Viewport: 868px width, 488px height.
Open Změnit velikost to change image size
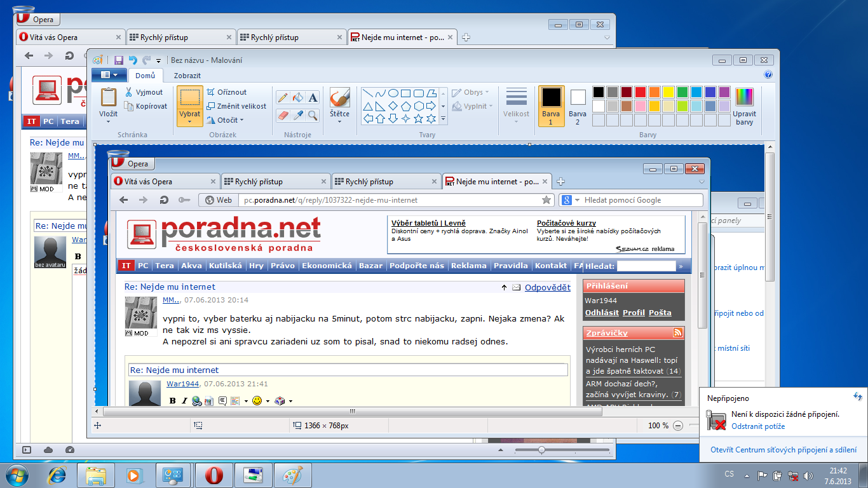tap(236, 106)
